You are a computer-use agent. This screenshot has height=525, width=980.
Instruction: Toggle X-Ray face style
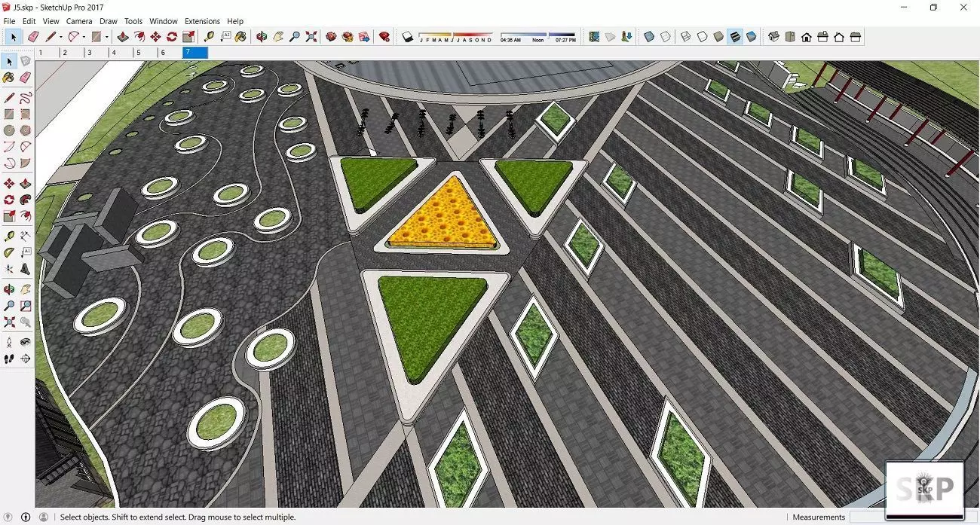pos(649,37)
